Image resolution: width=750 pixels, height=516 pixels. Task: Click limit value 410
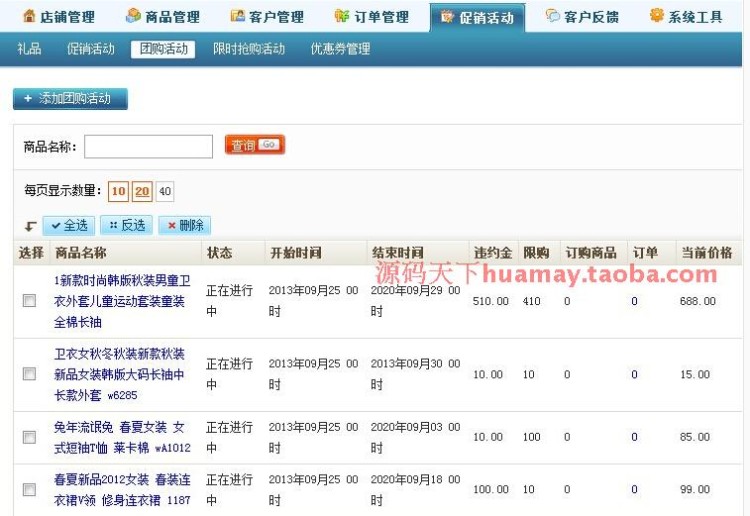coord(531,301)
